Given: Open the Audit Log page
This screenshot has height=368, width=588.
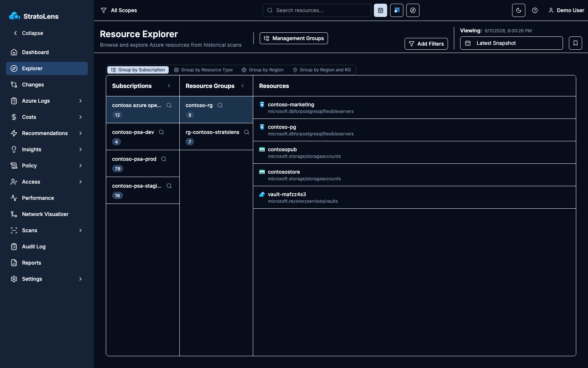Looking at the screenshot, I should click(47, 247).
